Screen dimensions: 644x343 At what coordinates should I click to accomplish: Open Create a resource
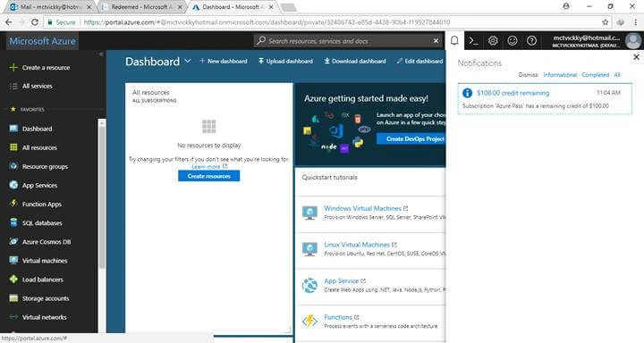point(46,67)
